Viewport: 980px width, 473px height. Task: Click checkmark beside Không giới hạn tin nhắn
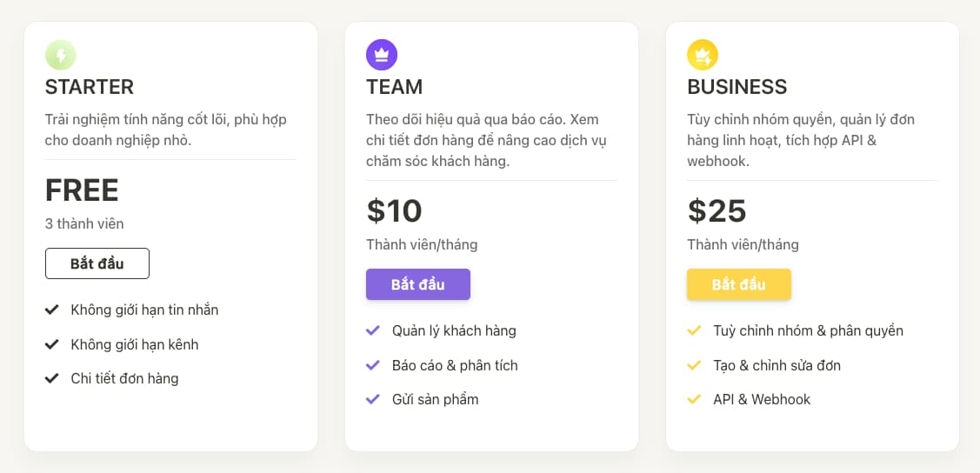coord(52,310)
